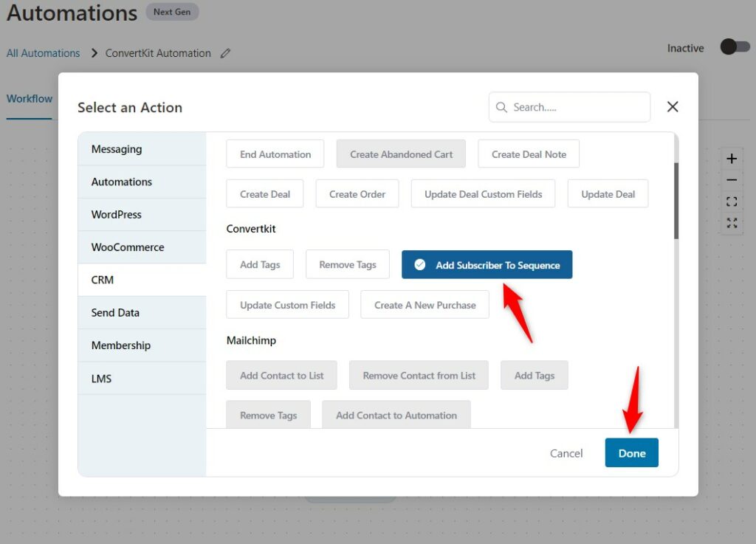This screenshot has width=756, height=544.
Task: Choose Mailchimp Remove Tags action
Action: click(269, 415)
